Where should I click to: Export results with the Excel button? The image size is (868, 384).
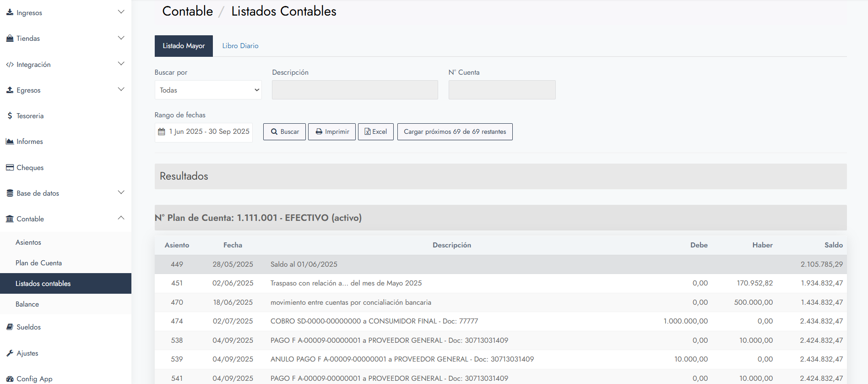(x=375, y=132)
